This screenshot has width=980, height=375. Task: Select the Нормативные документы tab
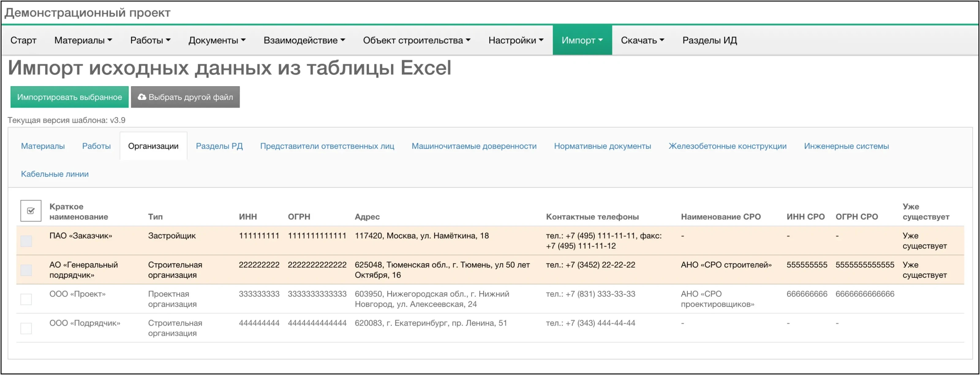pos(603,145)
